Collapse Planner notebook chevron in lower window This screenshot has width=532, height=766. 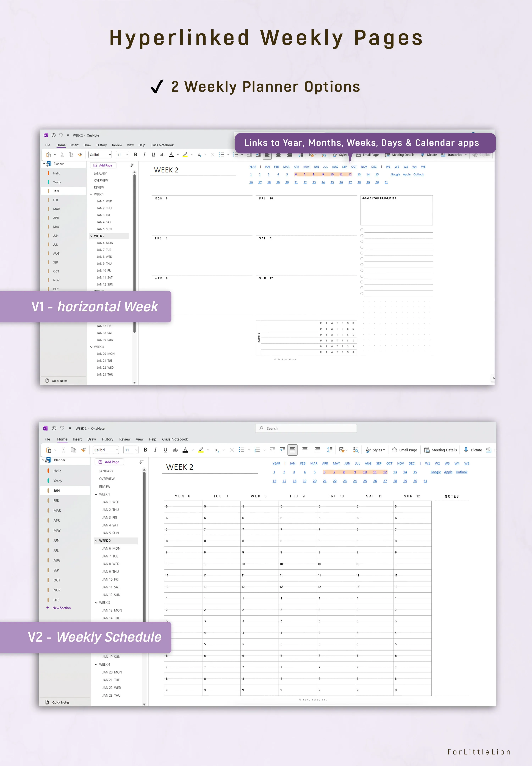[43, 460]
